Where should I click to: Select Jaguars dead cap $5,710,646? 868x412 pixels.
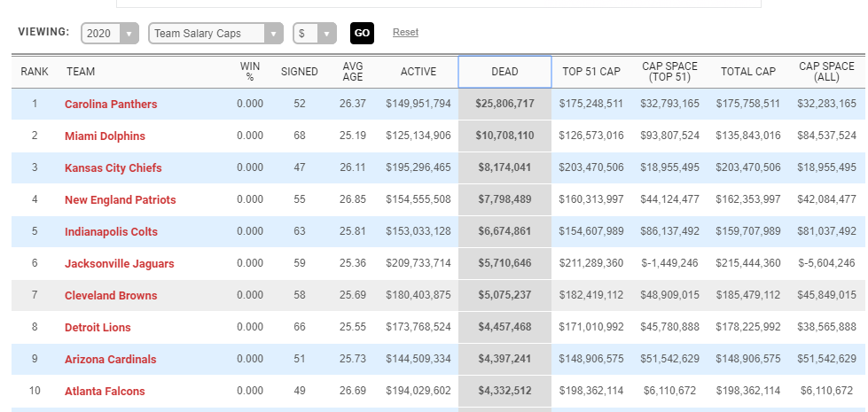click(504, 263)
